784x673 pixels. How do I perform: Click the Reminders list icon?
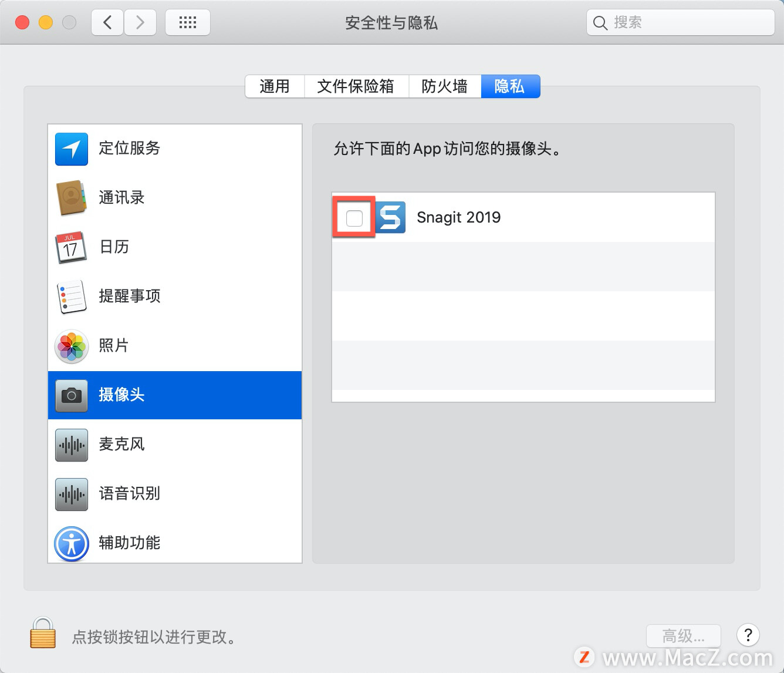tap(72, 297)
